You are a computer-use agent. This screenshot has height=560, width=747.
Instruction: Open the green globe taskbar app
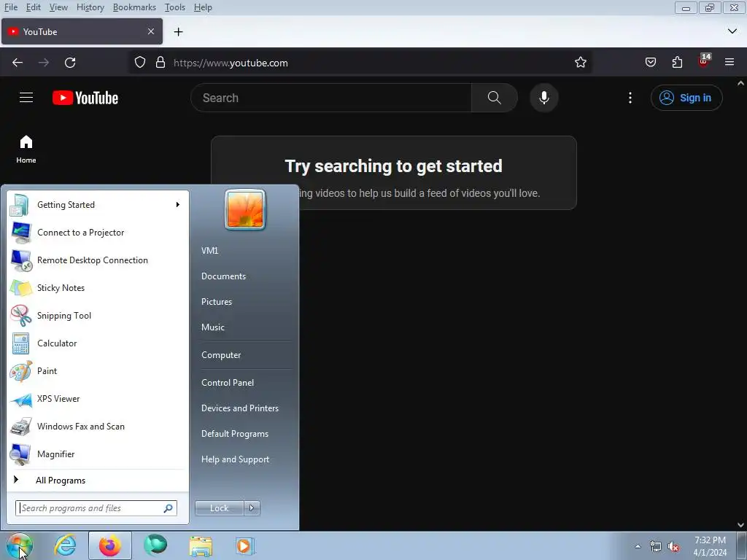156,545
